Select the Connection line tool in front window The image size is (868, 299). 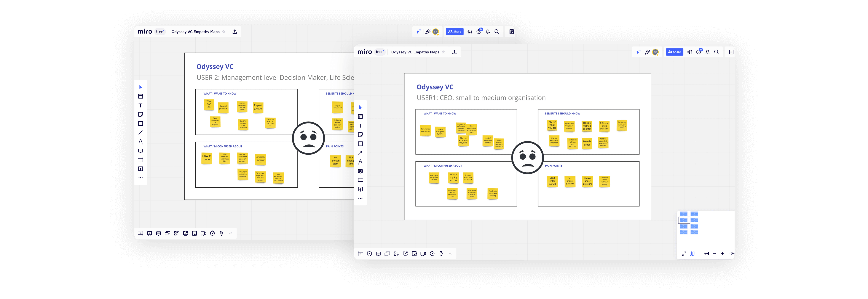[x=360, y=153]
